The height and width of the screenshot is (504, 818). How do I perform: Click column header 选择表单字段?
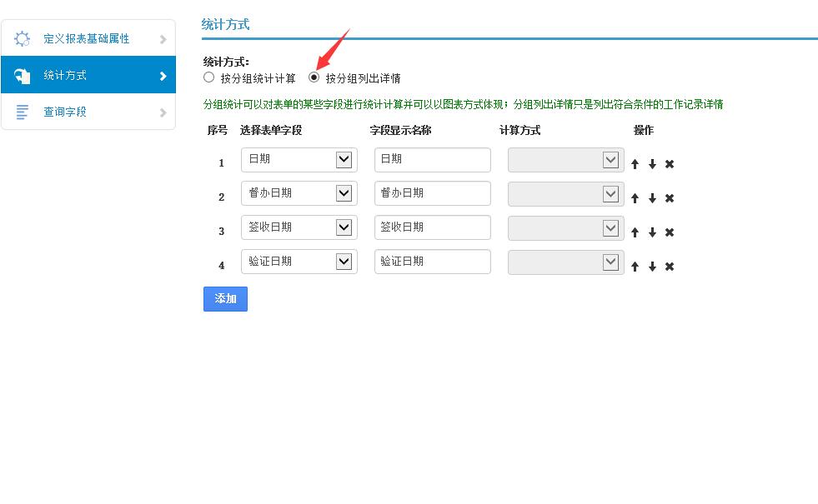click(x=271, y=130)
